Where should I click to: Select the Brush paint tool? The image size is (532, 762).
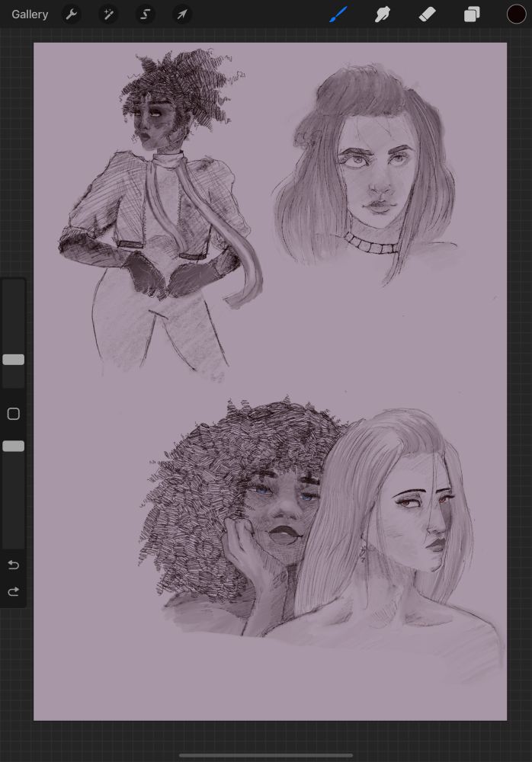[338, 14]
